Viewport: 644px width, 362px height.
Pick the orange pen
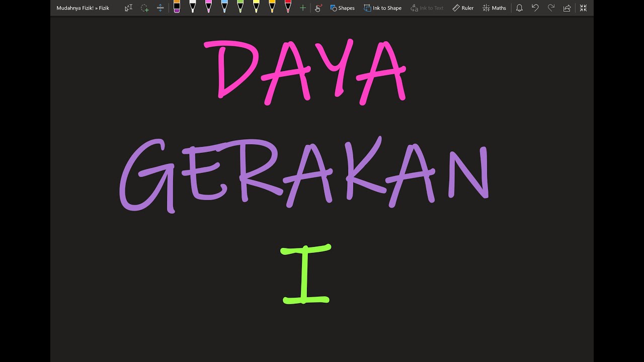(272, 7)
